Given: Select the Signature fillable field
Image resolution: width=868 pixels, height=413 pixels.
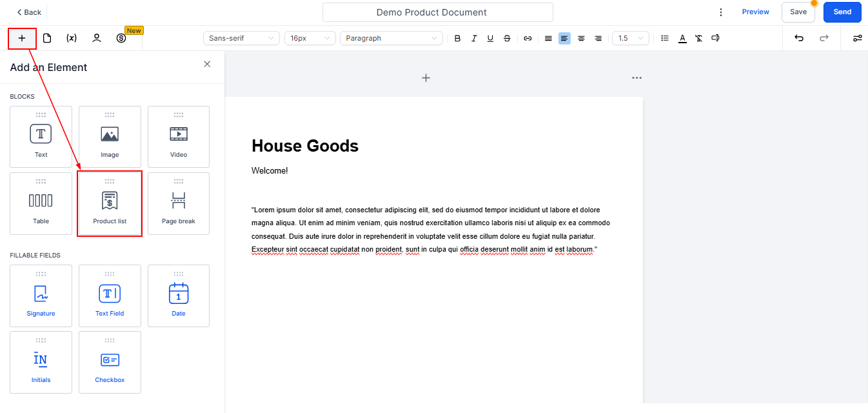Looking at the screenshot, I should coord(41,296).
